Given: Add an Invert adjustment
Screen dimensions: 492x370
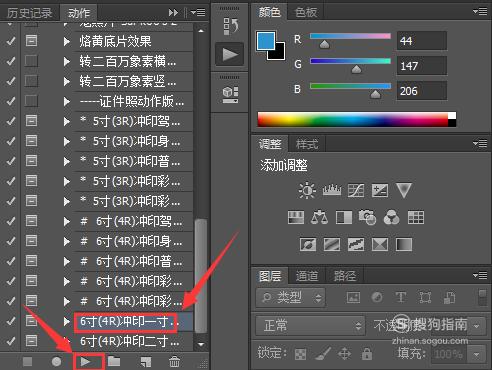Looking at the screenshot, I should (308, 244).
